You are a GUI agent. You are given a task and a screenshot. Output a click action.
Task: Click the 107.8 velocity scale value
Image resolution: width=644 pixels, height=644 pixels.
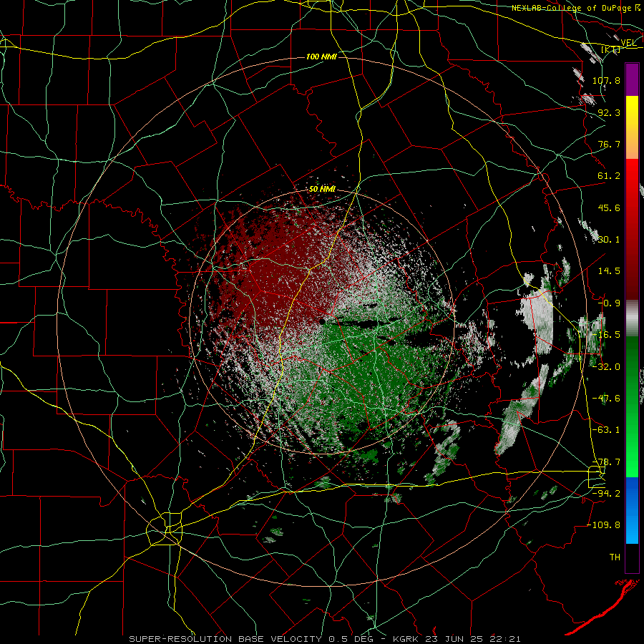606,80
